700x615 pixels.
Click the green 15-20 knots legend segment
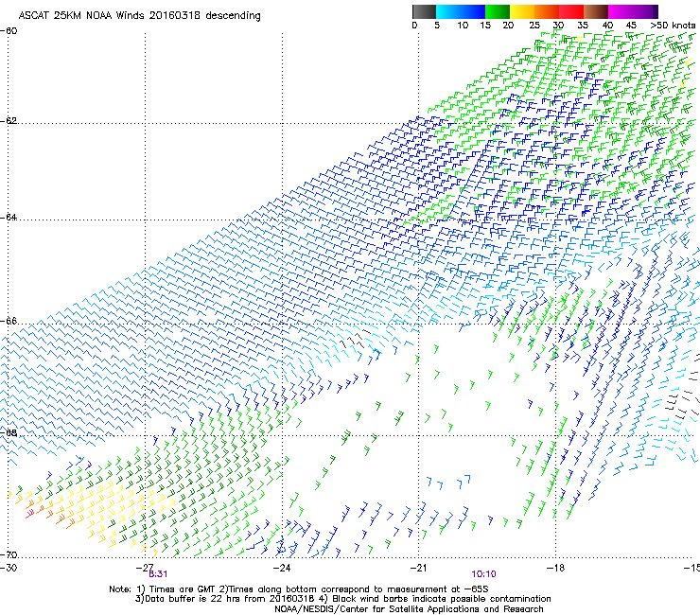[498, 11]
